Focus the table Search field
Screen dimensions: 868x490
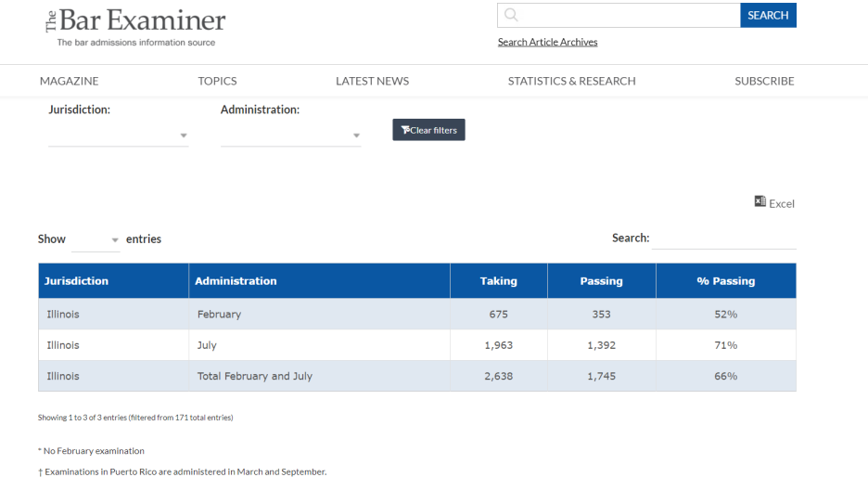(724, 239)
